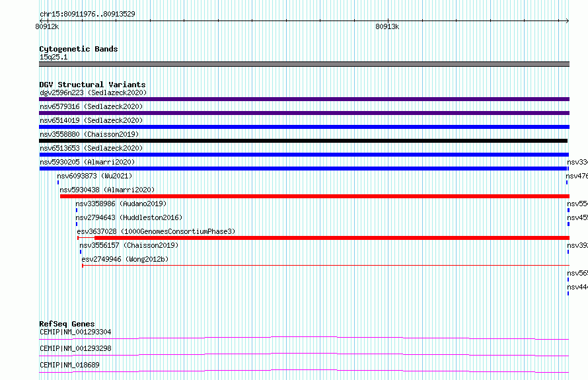Click the DGV Structural Variants track title
This screenshot has width=588, height=380.
click(x=92, y=85)
